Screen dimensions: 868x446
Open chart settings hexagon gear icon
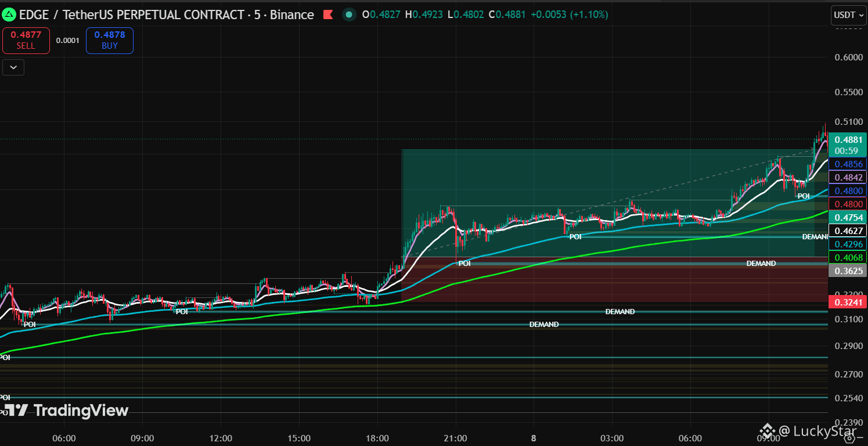pyautogui.click(x=849, y=438)
